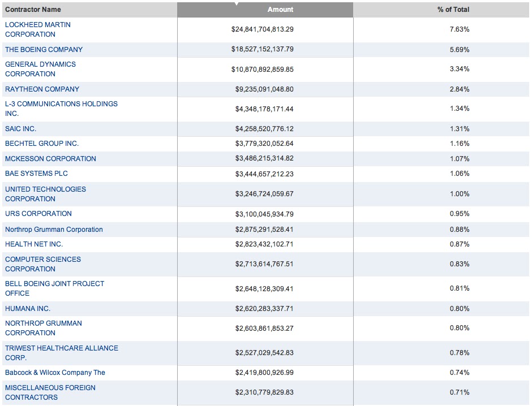Open The Boeing Company link
Image resolution: width=532 pixels, height=406 pixels.
click(44, 50)
